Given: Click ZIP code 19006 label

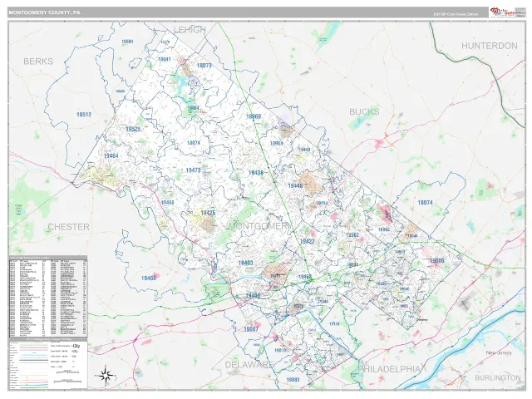Looking at the screenshot, I should click(437, 260).
